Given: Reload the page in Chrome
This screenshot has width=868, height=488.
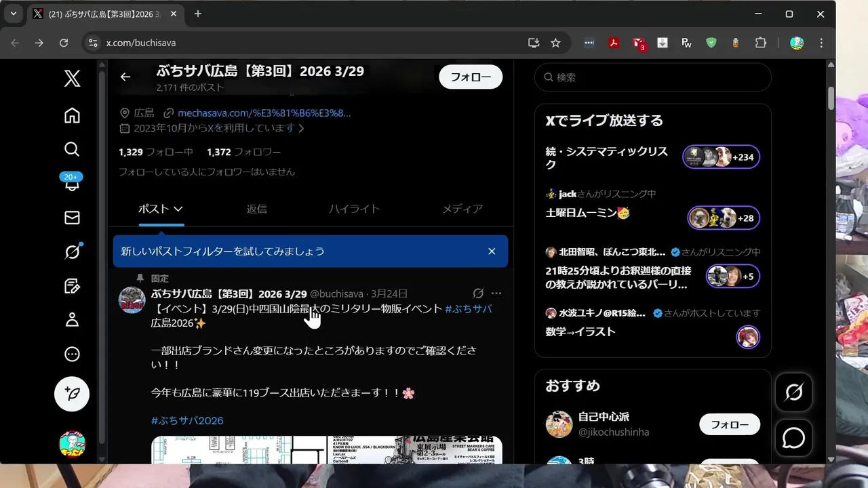Looking at the screenshot, I should 64,43.
